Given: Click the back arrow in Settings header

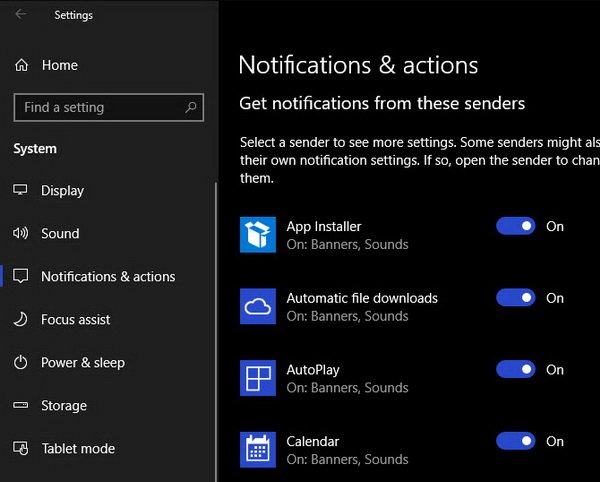Looking at the screenshot, I should (21, 14).
